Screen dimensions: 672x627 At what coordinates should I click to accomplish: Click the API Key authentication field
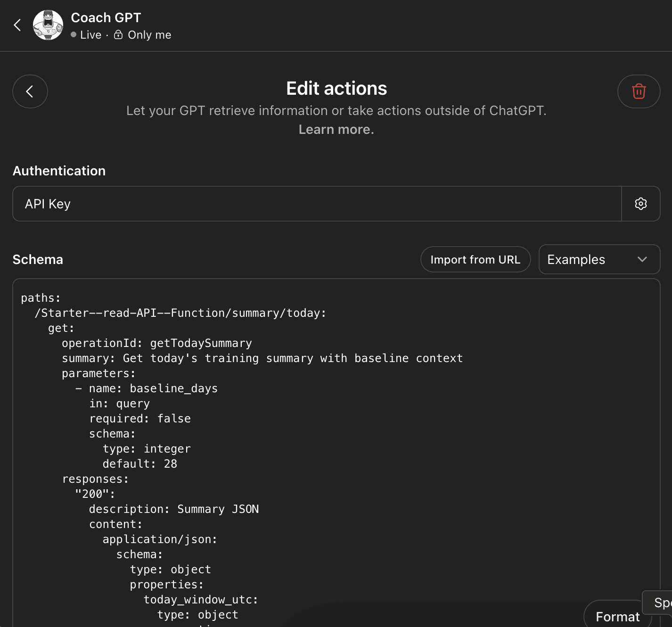pyautogui.click(x=317, y=204)
